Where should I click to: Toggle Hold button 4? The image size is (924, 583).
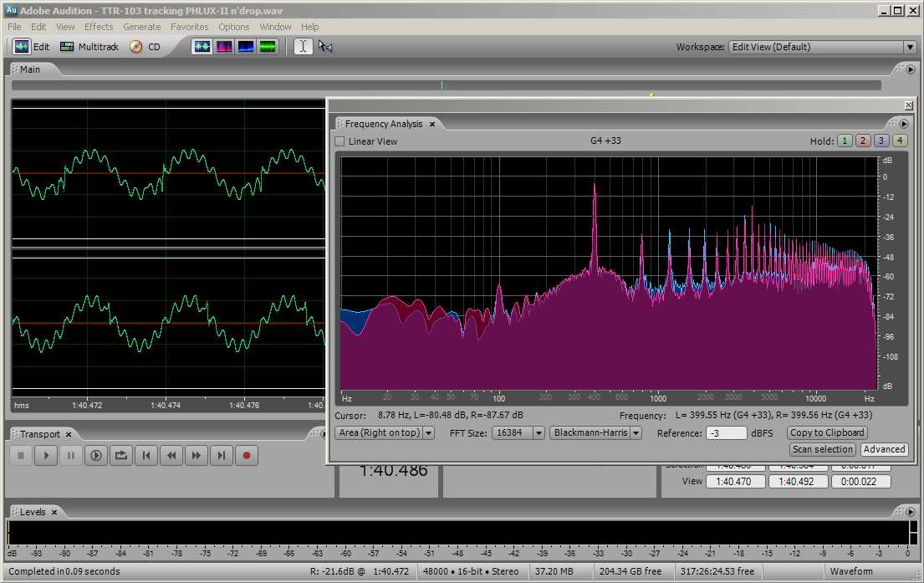point(899,141)
